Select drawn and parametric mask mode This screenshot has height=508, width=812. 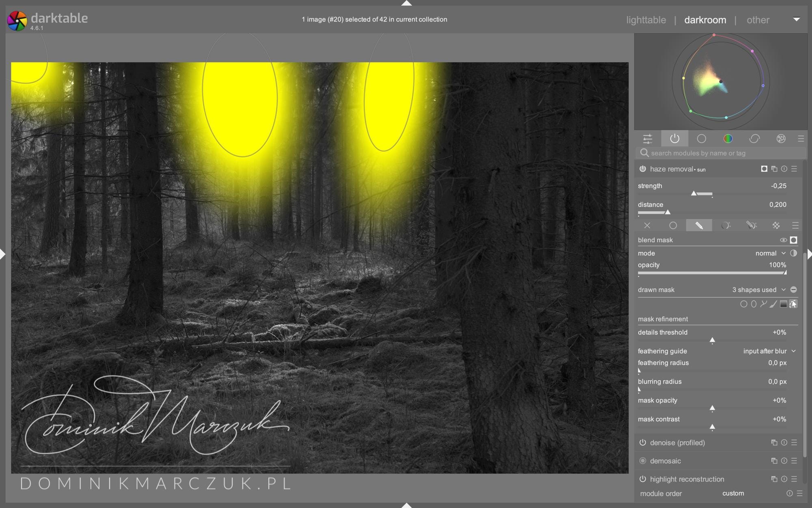coord(751,225)
